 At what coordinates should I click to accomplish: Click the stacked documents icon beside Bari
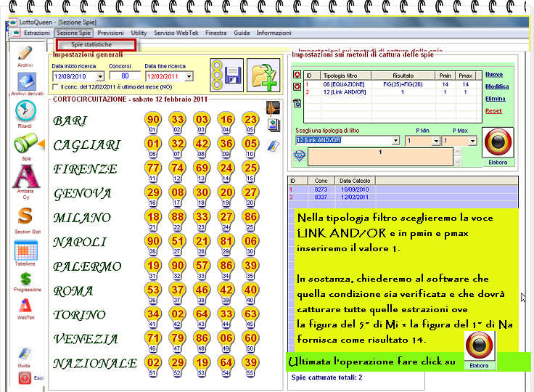(274, 126)
